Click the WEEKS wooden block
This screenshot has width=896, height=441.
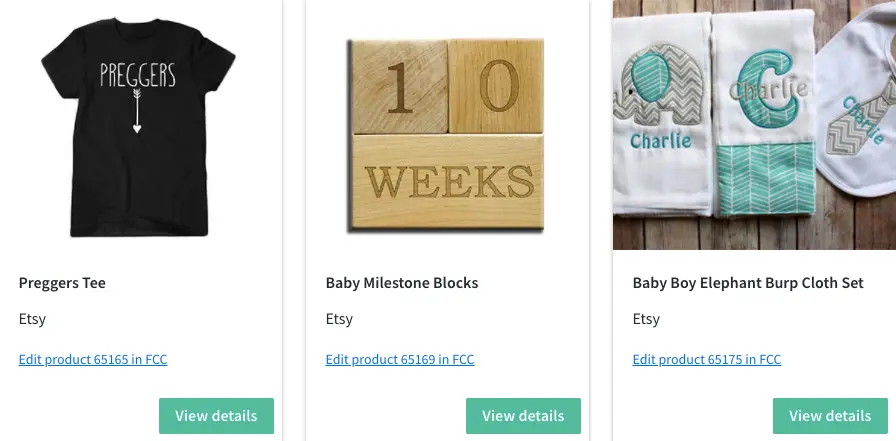tap(448, 180)
